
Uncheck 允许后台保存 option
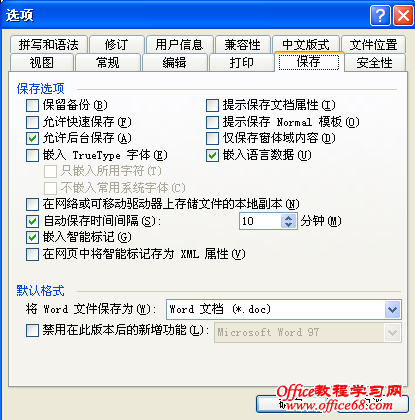(x=32, y=138)
